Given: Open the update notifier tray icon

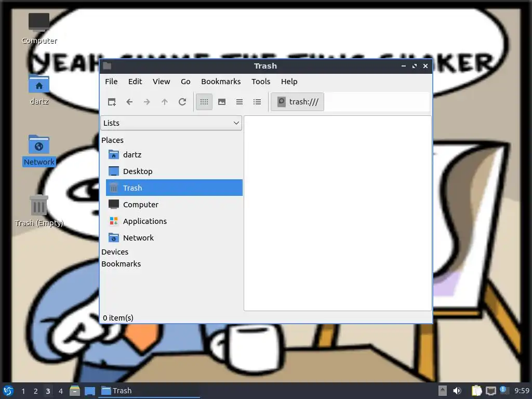Looking at the screenshot, I should coord(504,390).
